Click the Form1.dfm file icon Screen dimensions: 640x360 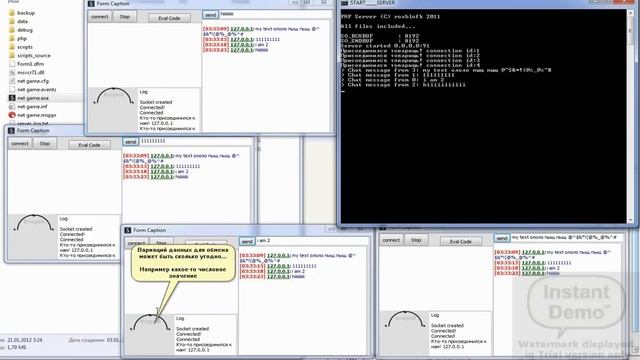pyautogui.click(x=12, y=64)
